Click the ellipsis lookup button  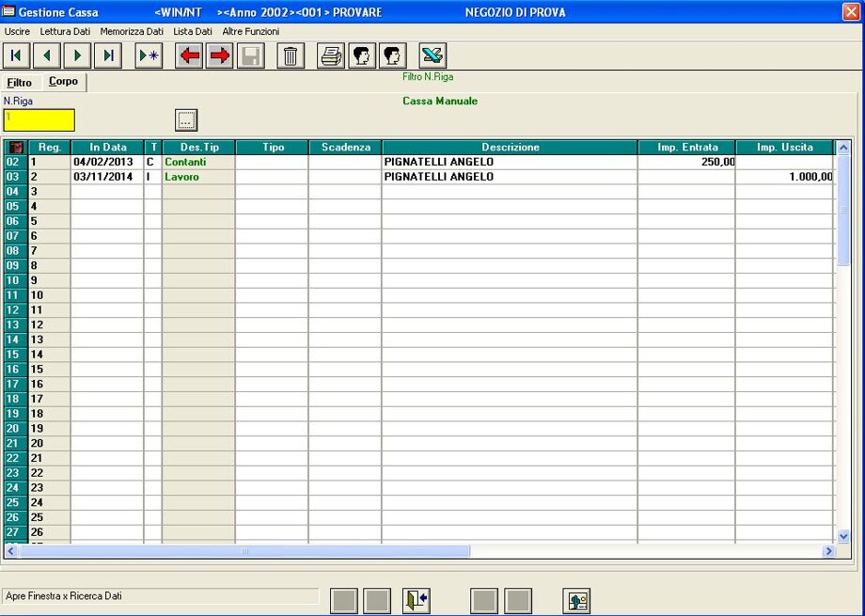(186, 119)
